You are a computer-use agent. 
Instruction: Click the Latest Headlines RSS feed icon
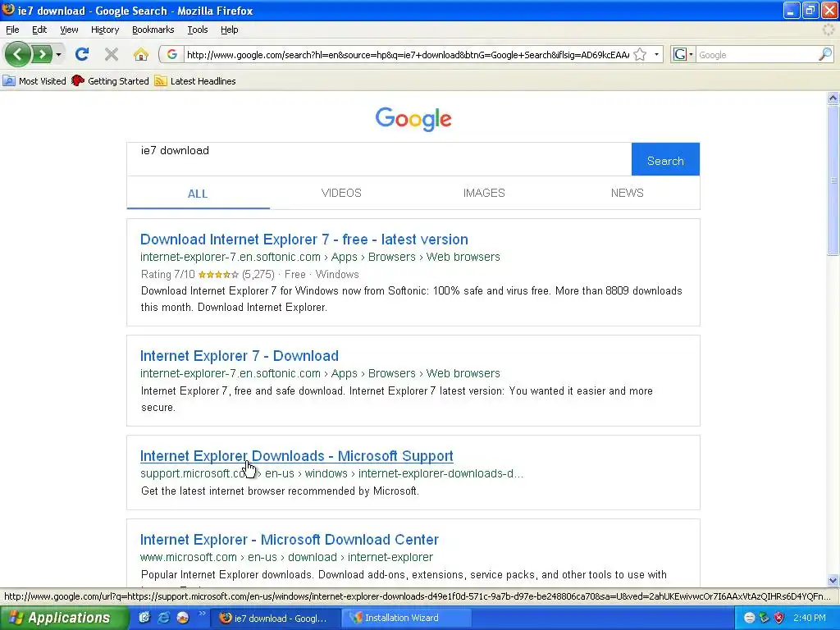coord(160,81)
